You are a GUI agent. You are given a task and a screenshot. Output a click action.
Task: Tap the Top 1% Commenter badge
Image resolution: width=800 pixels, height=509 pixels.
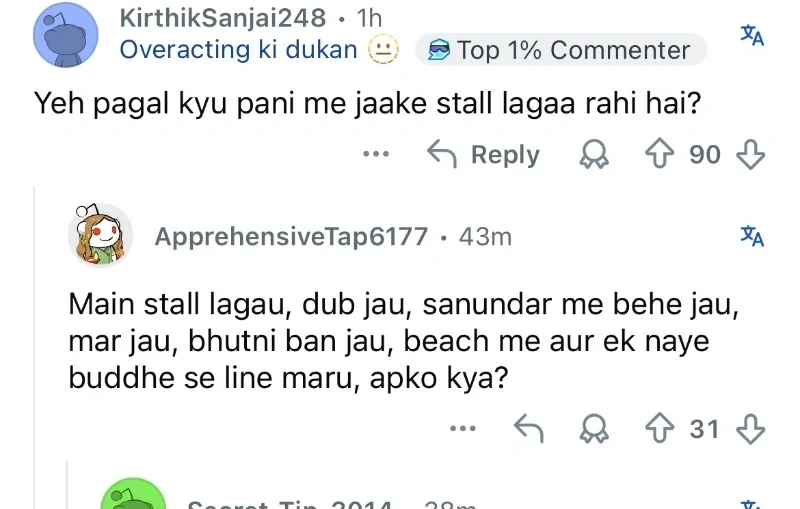(560, 50)
